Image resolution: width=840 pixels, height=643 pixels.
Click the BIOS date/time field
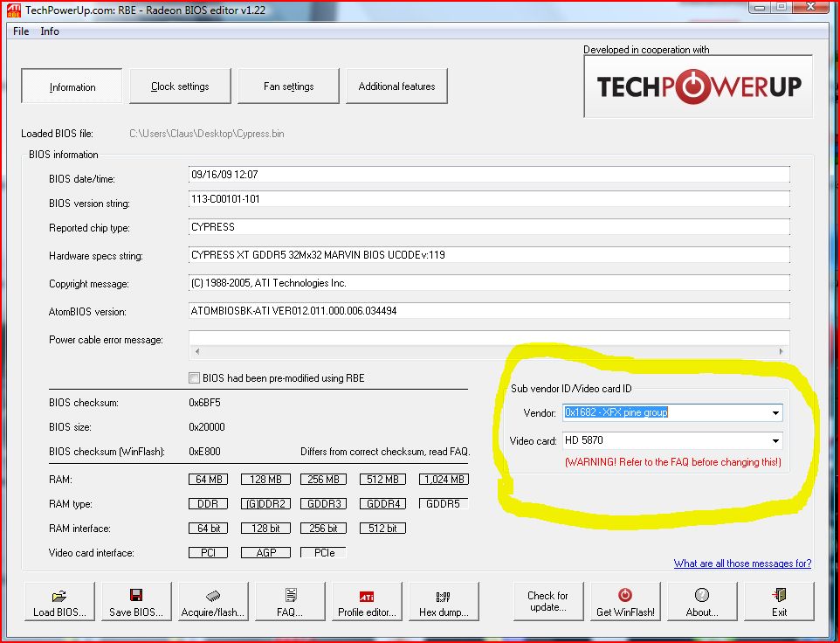[x=489, y=175]
